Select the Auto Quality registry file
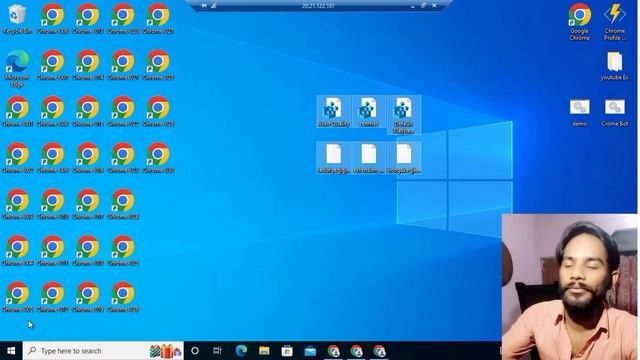This screenshot has width=640, height=360. click(333, 112)
